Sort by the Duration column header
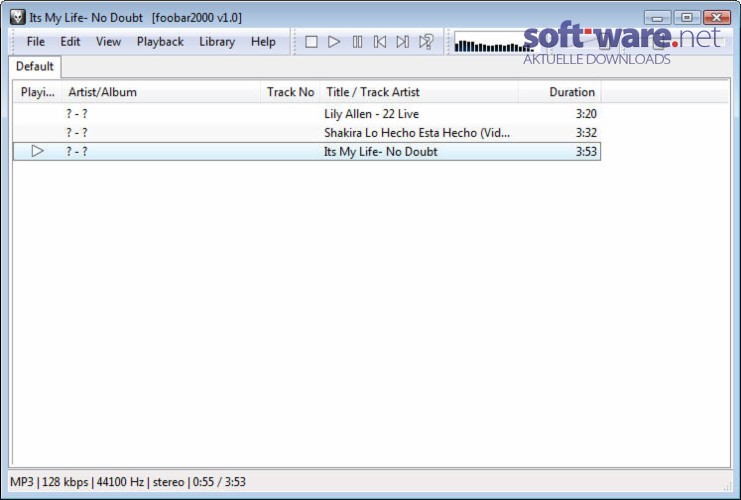This screenshot has height=500, width=741. [560, 92]
